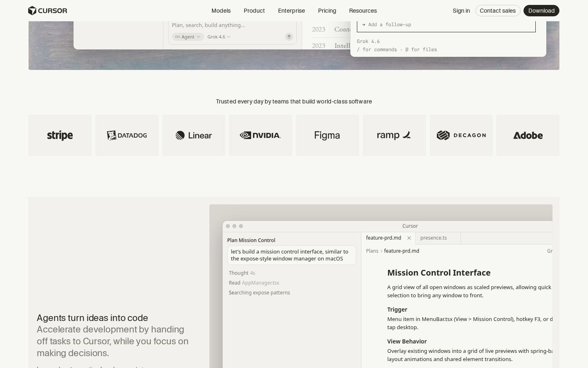Click the Adobe logo card
The width and height of the screenshot is (588, 368).
[528, 135]
